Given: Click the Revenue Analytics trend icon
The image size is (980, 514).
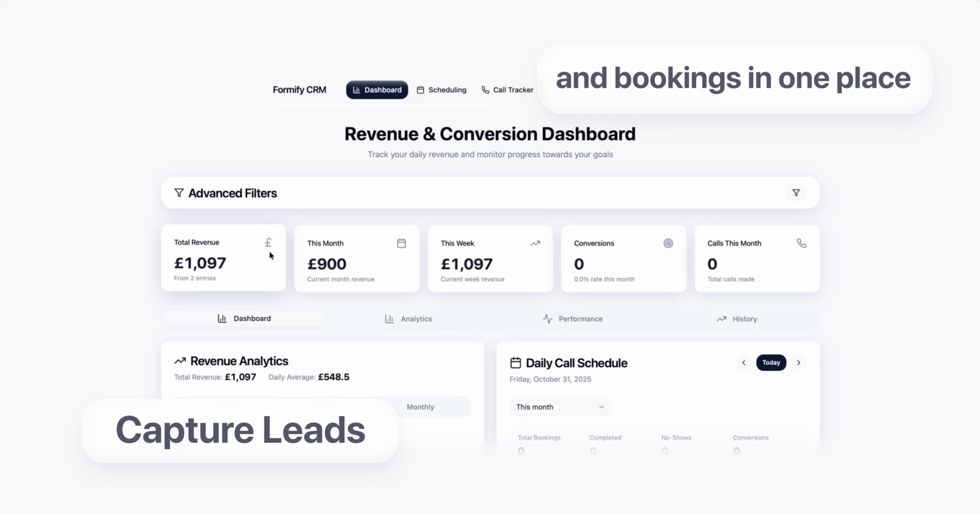Looking at the screenshot, I should coord(180,361).
